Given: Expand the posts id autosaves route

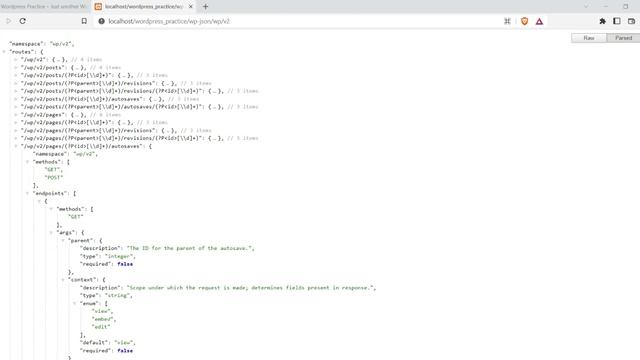Looking at the screenshot, I should pos(16,99).
